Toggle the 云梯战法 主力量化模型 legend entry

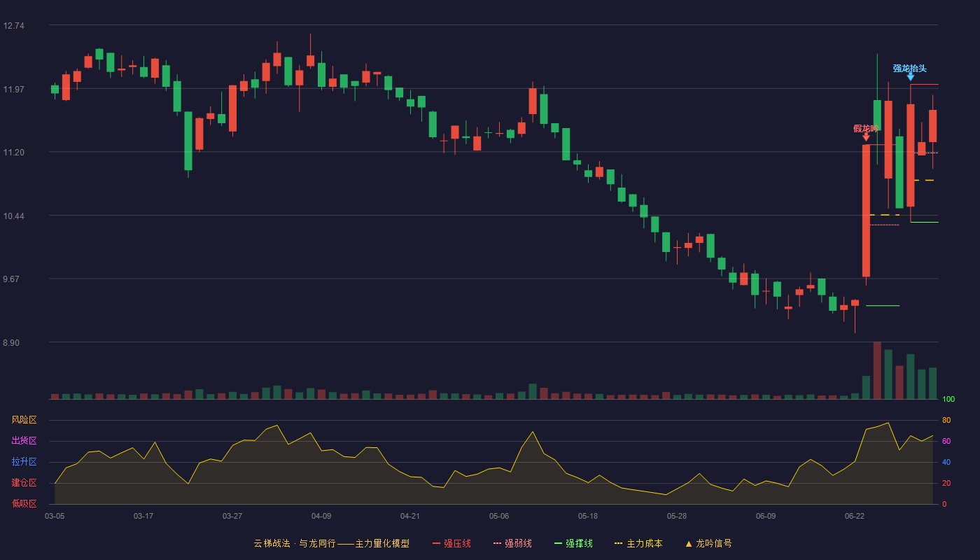pyautogui.click(x=331, y=543)
